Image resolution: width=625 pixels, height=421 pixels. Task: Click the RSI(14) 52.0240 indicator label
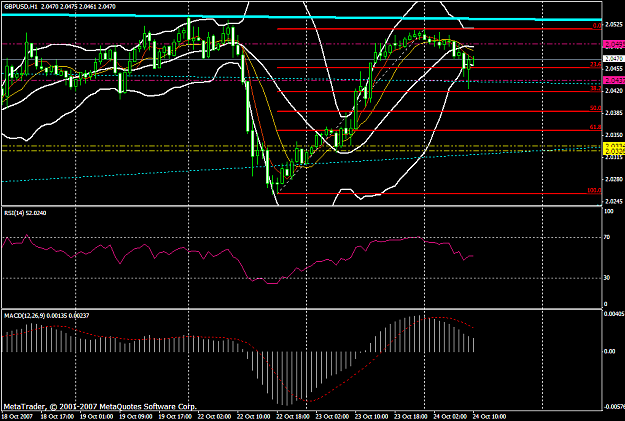tap(25, 213)
